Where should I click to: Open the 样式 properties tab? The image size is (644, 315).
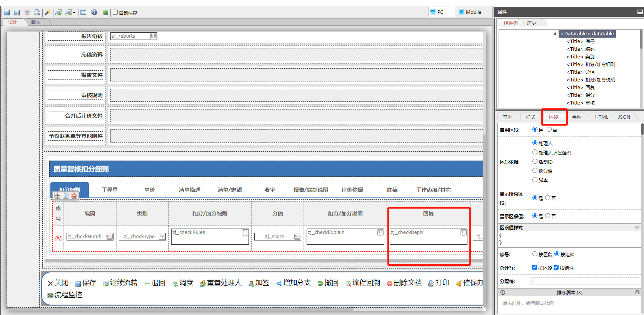pyautogui.click(x=531, y=117)
